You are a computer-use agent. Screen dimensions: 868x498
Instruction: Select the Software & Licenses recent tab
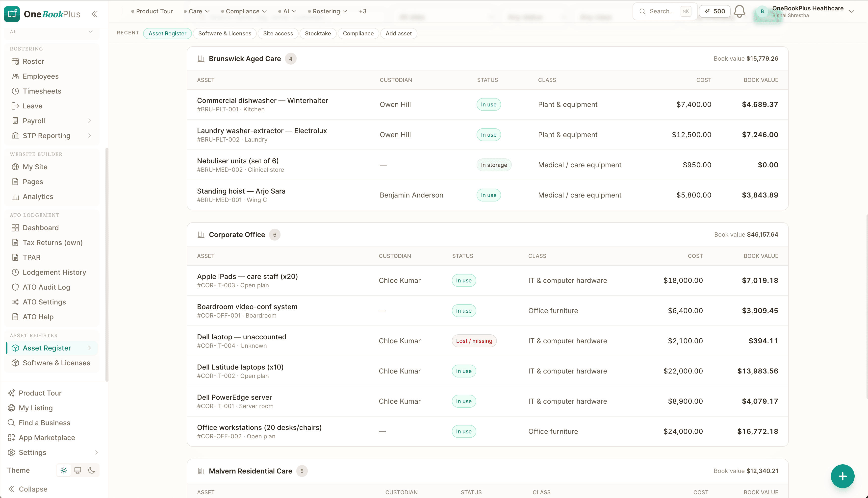tap(225, 33)
